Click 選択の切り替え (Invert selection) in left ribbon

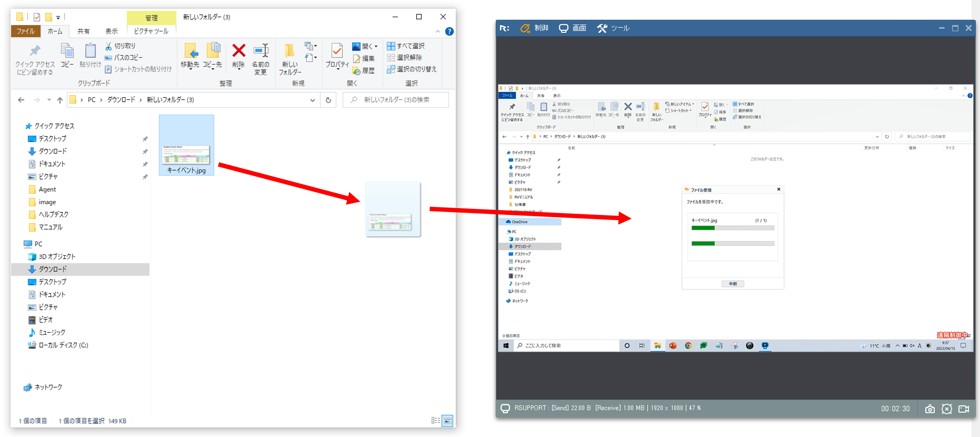point(412,69)
